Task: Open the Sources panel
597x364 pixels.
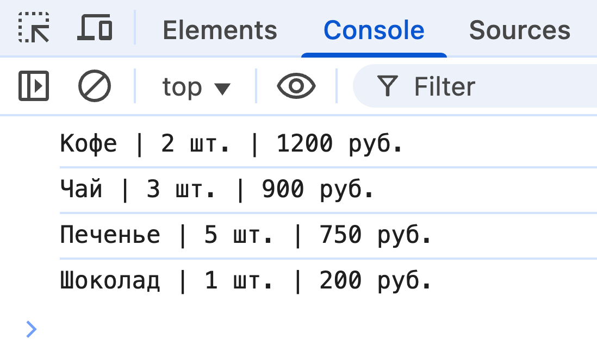Action: (519, 30)
